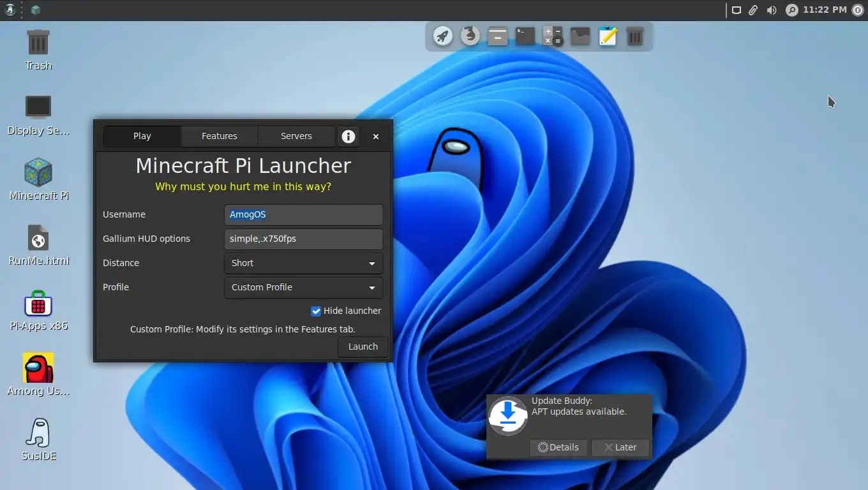Click the "Minecraft Pi Launcher" heading
Screen dimensions: 868x490
[243, 166]
